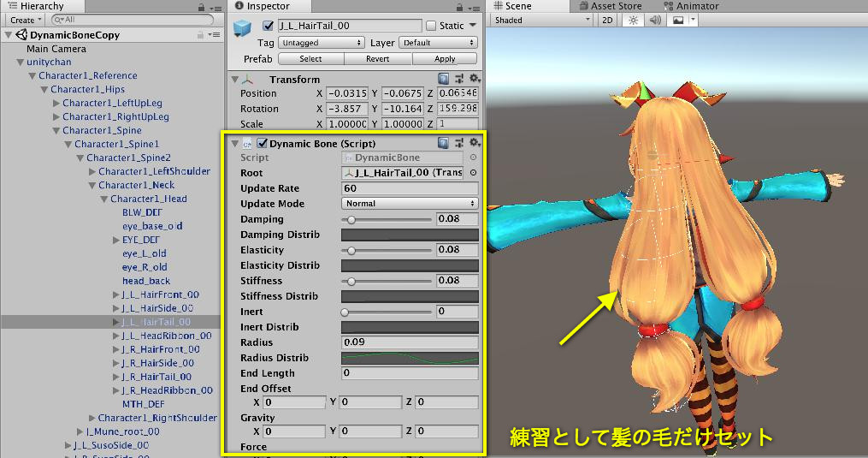Toggle scene lighting sun icon
Viewport: 868px width, 458px height.
click(633, 21)
